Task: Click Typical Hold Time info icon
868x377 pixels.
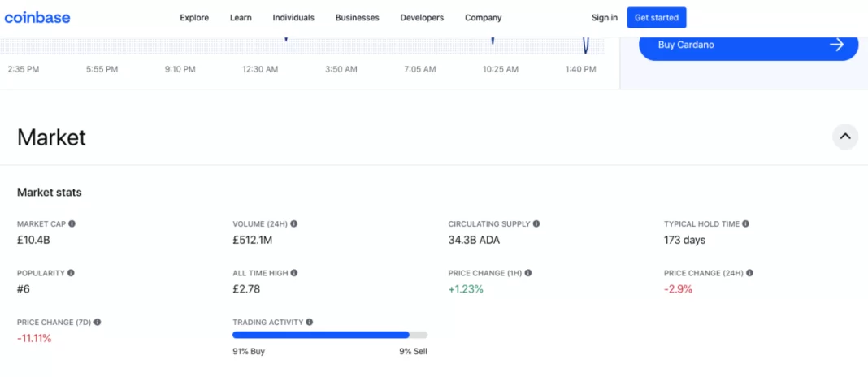Action: coord(745,223)
